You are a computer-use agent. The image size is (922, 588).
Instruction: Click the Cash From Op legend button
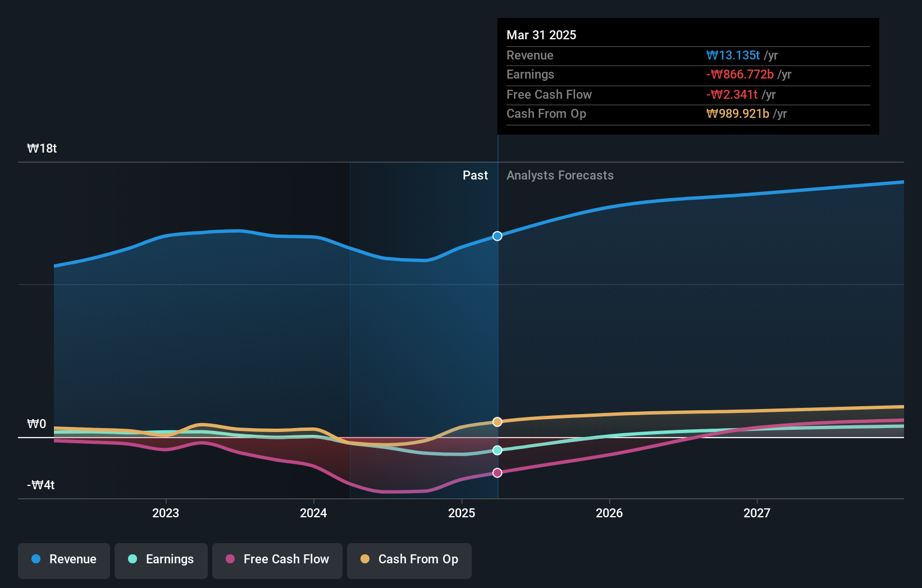click(409, 561)
